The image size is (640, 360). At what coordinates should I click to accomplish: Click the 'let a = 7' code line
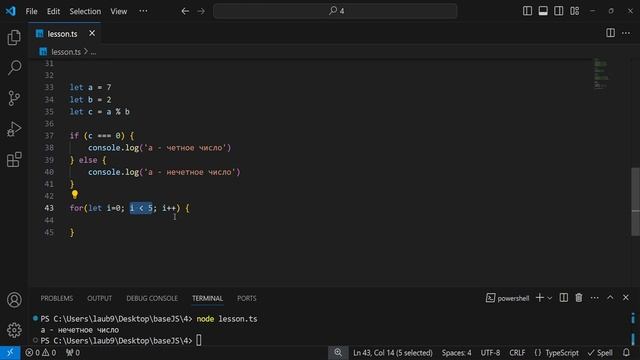[x=90, y=87]
